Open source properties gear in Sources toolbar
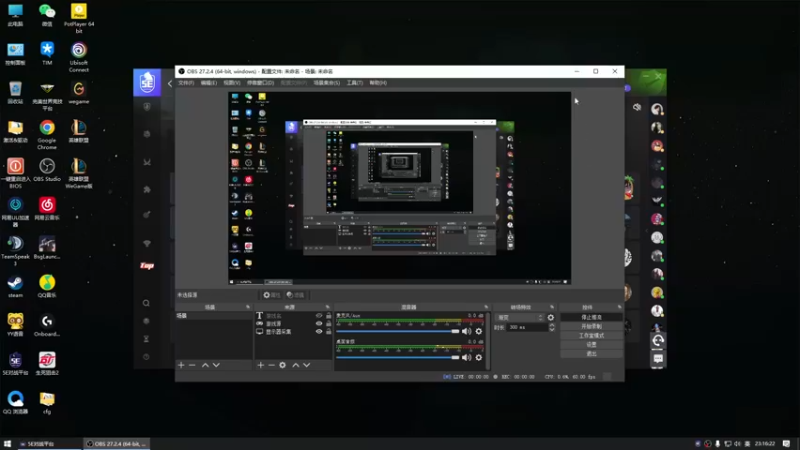Viewport: 800px width, 450px height. tap(283, 365)
